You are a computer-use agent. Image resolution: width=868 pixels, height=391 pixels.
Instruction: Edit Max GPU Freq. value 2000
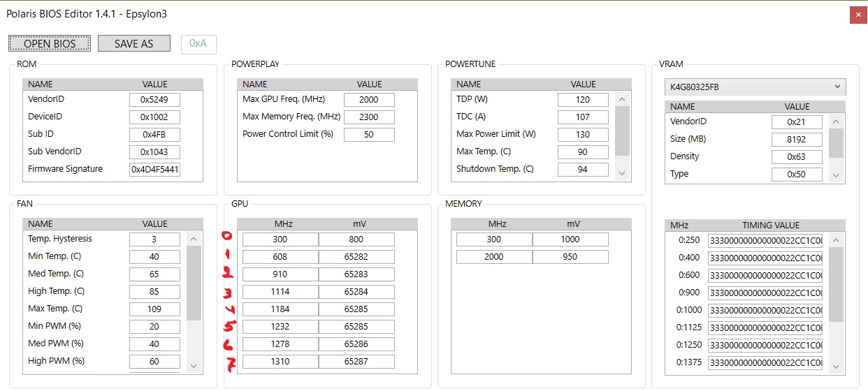(x=369, y=99)
